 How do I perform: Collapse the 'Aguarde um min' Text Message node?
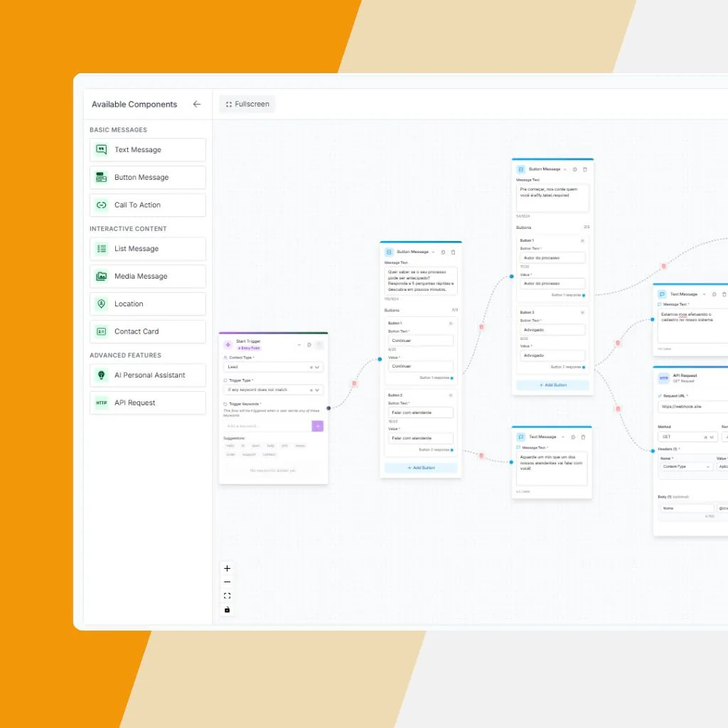563,437
